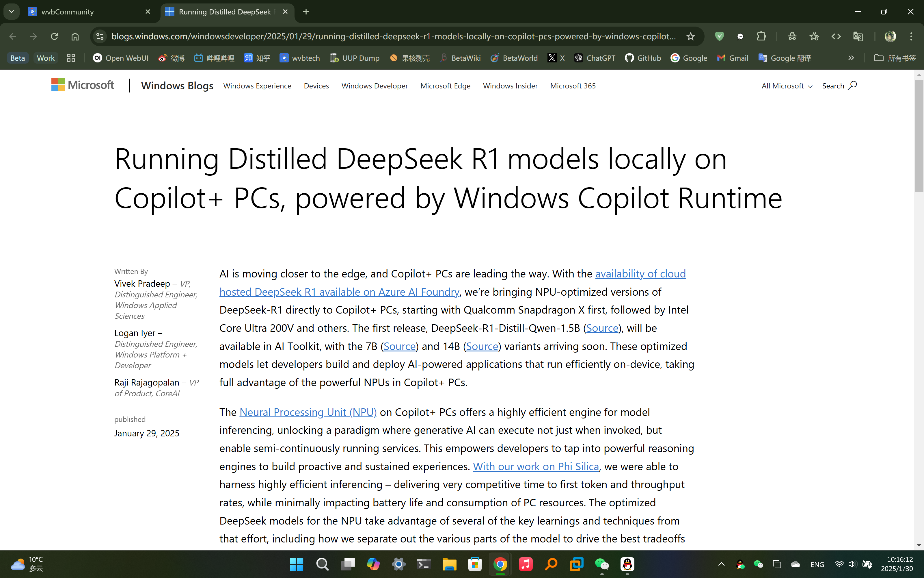Viewport: 924px width, 578px height.
Task: Toggle the ENG input language indicator
Action: click(x=817, y=565)
